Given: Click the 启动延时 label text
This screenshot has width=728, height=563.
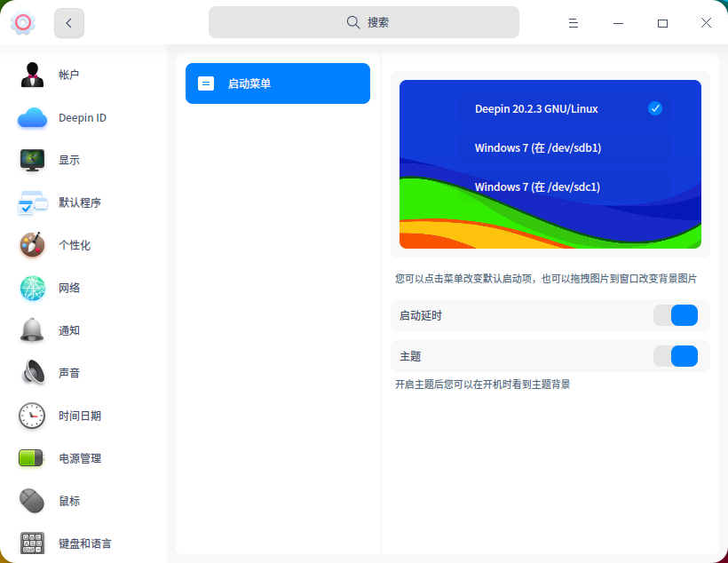Looking at the screenshot, I should (421, 316).
